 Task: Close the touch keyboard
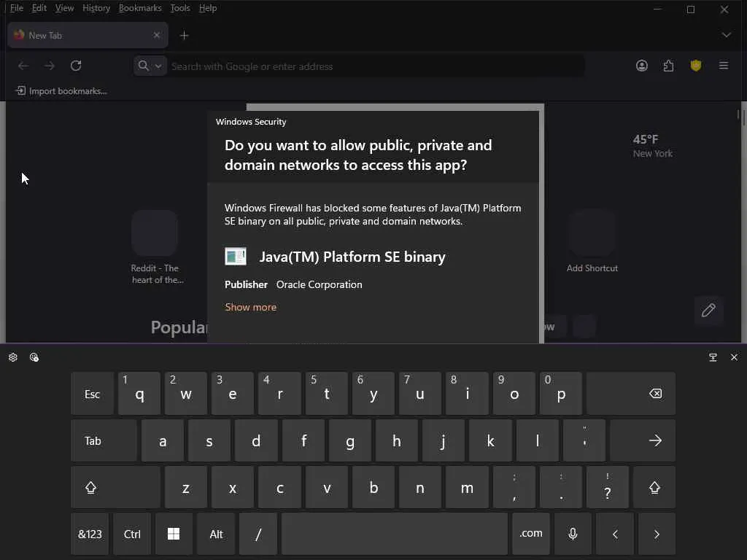(734, 357)
